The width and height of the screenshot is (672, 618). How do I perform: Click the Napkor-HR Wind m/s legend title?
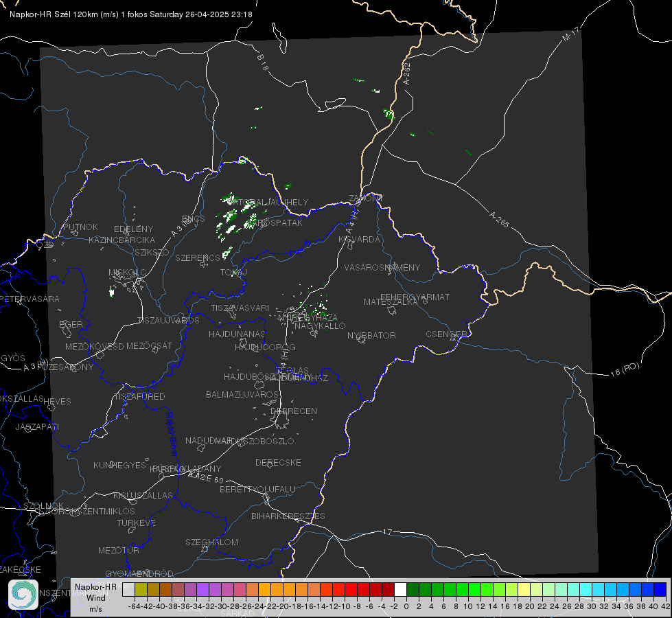click(95, 597)
